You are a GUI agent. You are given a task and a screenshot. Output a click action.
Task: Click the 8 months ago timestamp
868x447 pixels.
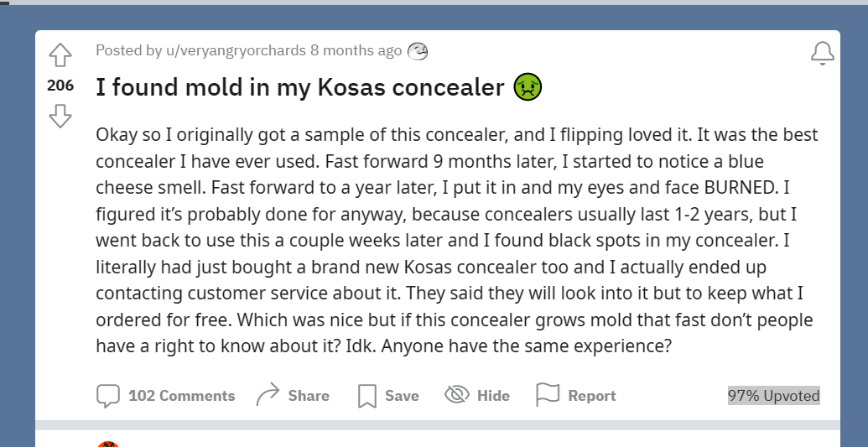pyautogui.click(x=356, y=50)
